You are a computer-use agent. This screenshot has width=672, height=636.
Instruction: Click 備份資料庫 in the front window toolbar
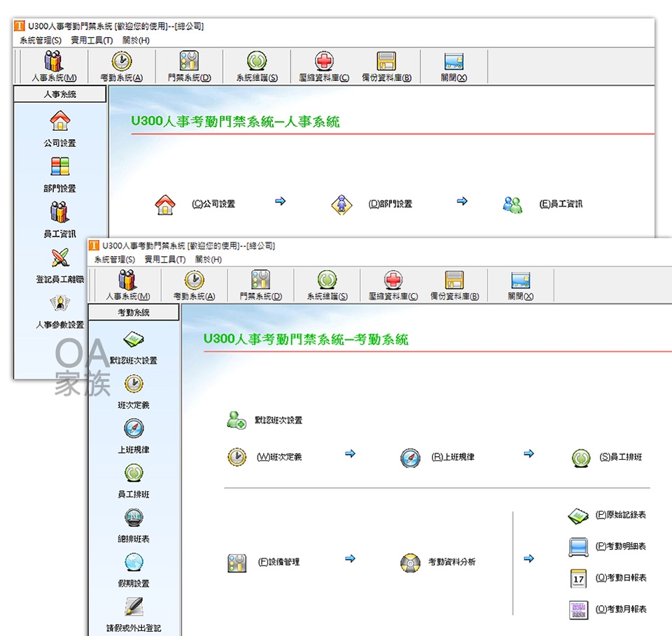[x=454, y=285]
